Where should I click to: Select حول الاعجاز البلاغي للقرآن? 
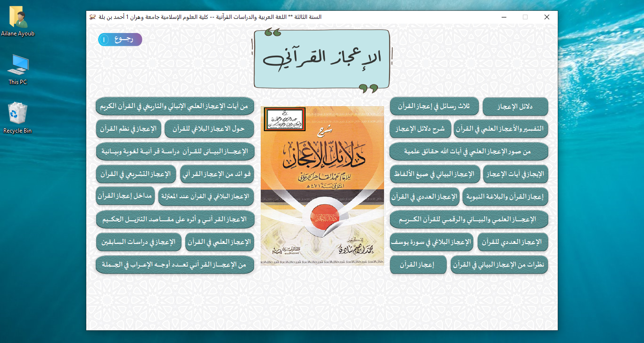209,128
